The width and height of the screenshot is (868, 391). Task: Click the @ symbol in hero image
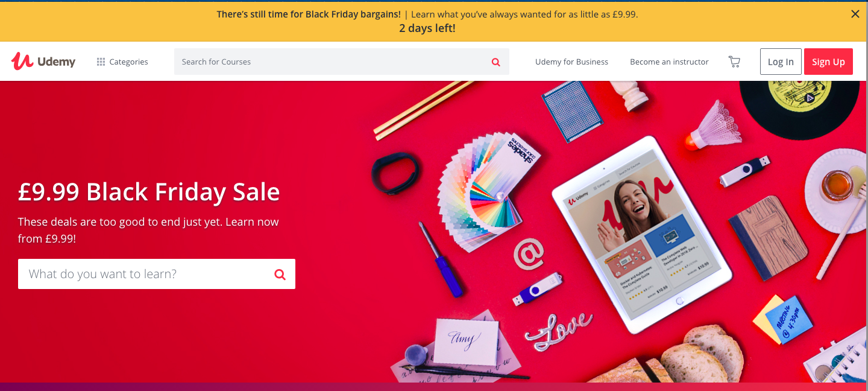pyautogui.click(x=529, y=253)
